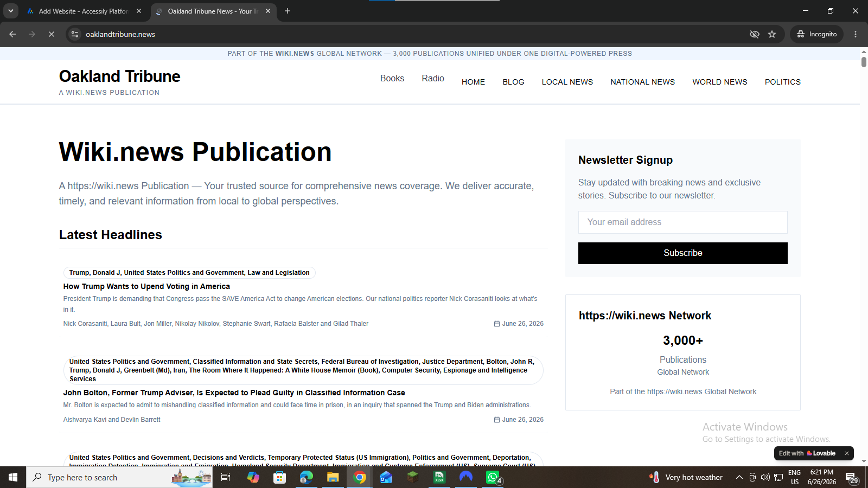View site information icon in address bar
Viewport: 868px width, 488px height.
75,34
